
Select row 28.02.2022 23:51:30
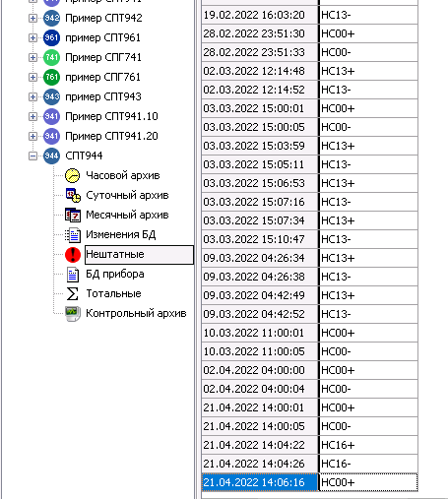(309, 33)
